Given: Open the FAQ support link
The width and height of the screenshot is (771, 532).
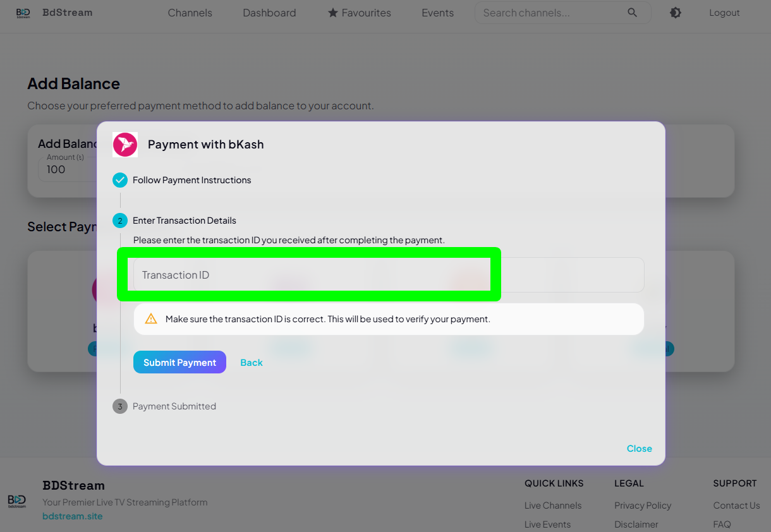Looking at the screenshot, I should coord(722,524).
